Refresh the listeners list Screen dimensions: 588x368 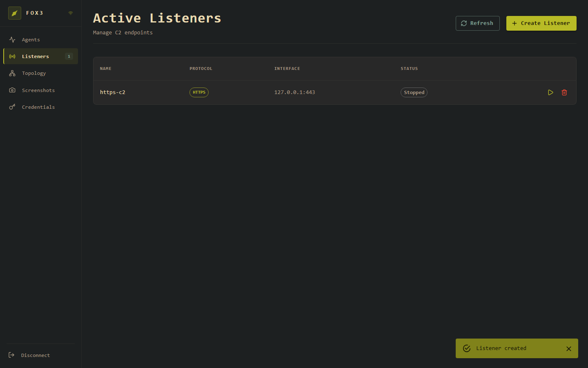click(x=477, y=23)
